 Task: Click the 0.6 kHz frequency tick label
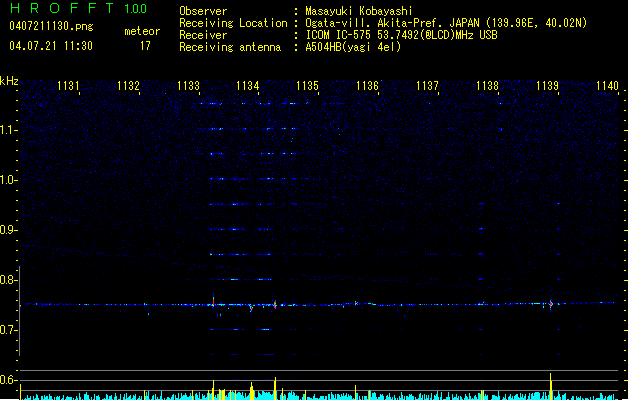tap(8, 380)
